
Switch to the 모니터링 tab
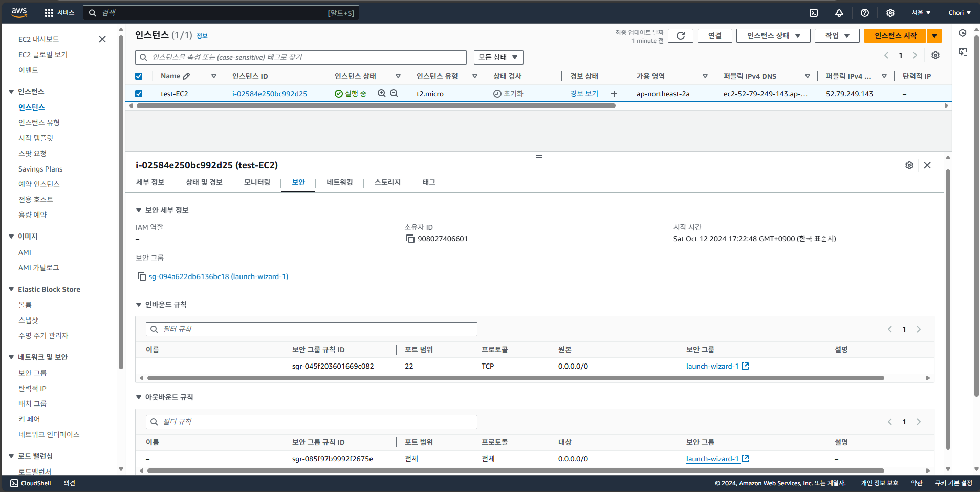(257, 182)
